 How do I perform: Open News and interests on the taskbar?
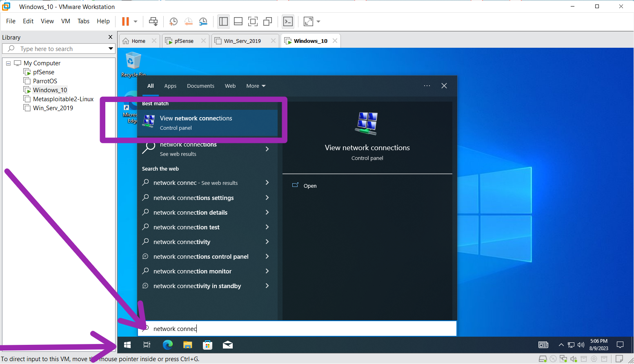[543, 345]
